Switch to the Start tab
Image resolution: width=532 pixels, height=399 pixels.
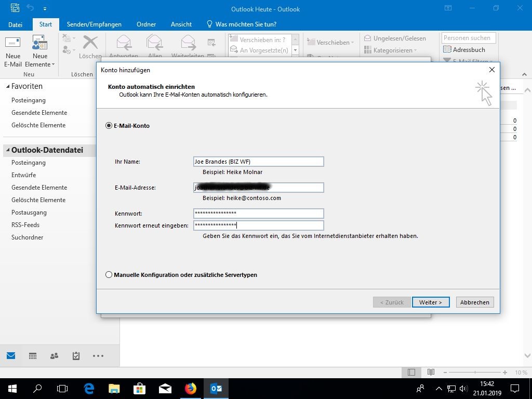[x=46, y=24]
